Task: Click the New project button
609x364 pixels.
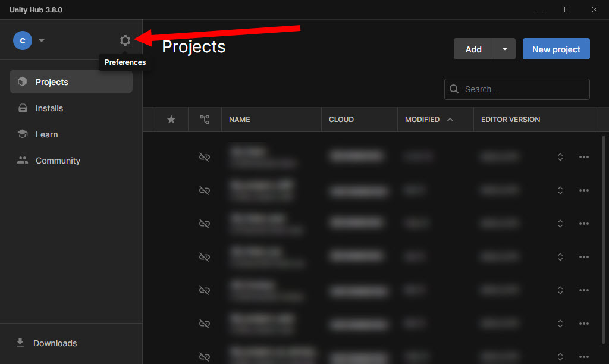Action: 556,49
